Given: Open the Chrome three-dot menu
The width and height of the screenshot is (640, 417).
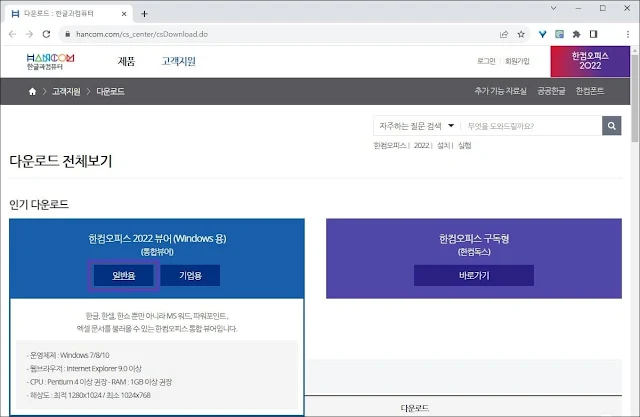Looking at the screenshot, I should click(x=628, y=34).
